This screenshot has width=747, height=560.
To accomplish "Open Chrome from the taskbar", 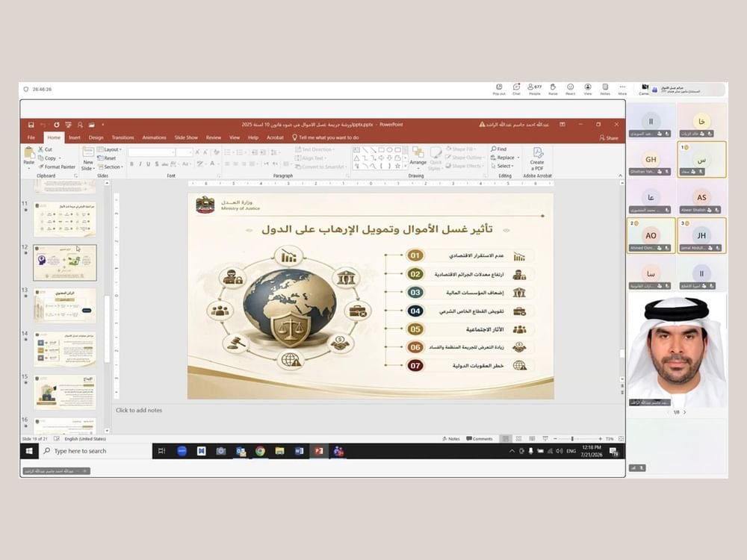I will coord(260,451).
